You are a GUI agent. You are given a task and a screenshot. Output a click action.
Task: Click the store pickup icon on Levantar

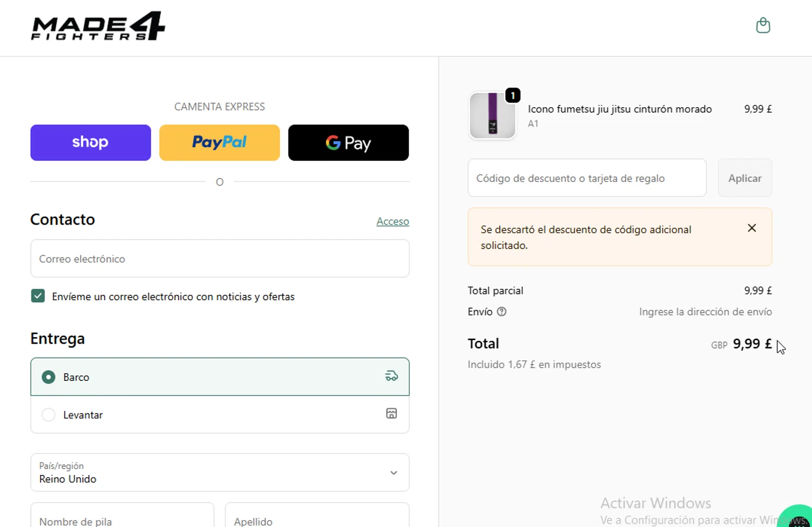tap(391, 414)
